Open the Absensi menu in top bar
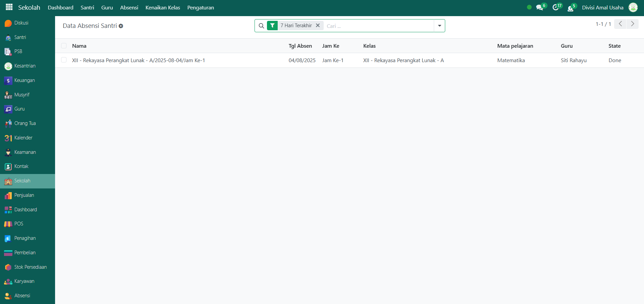 point(129,7)
